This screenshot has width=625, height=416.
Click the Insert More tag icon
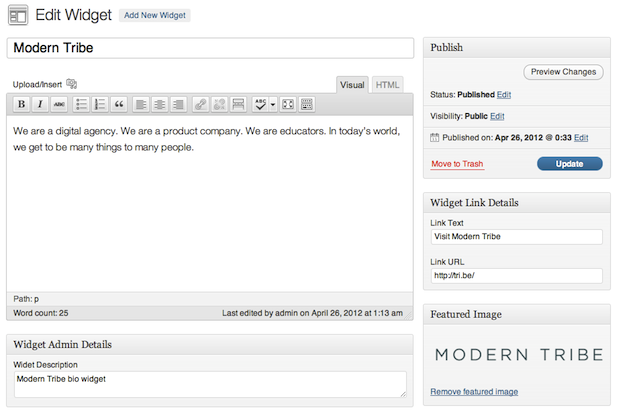click(238, 104)
